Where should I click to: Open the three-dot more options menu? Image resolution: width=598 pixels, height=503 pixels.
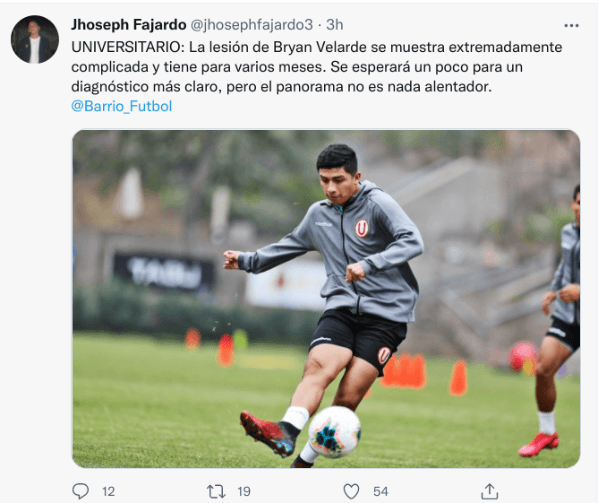(x=571, y=26)
